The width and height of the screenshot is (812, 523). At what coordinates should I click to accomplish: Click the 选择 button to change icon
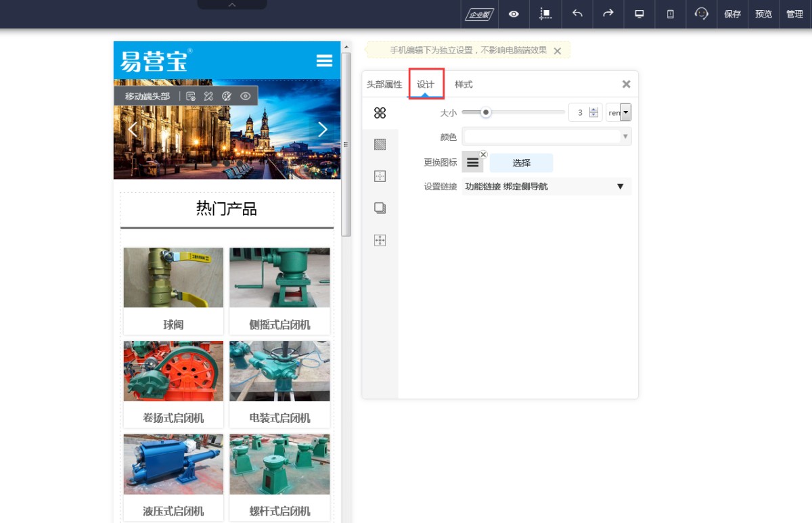pyautogui.click(x=521, y=163)
